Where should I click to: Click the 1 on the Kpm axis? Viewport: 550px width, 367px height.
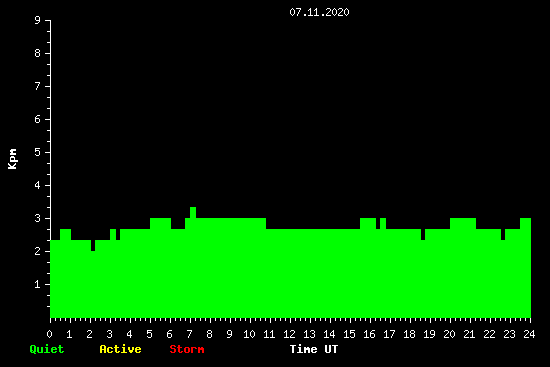(38, 284)
